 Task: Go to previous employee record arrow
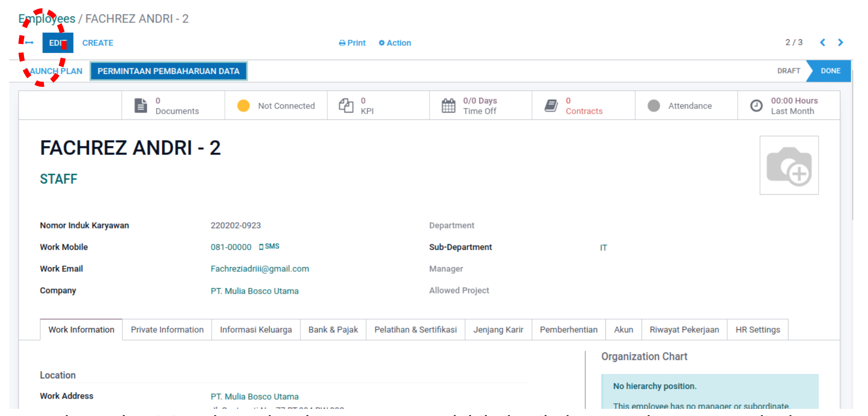click(x=822, y=43)
